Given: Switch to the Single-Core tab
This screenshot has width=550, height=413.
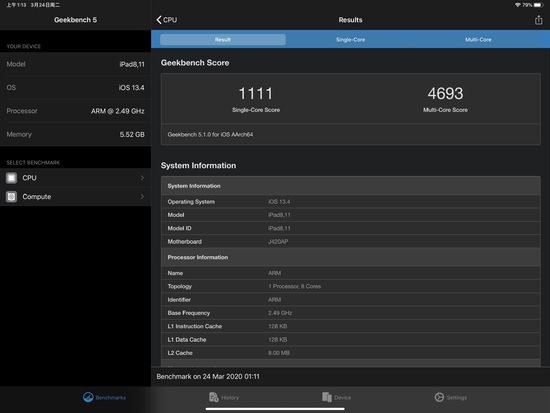Looking at the screenshot, I should point(350,40).
